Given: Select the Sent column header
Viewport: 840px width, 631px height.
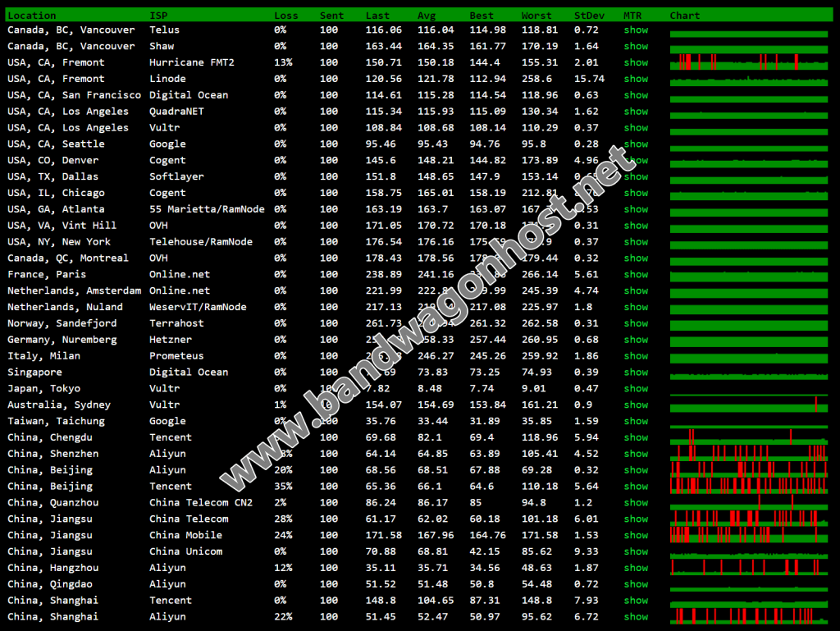Looking at the screenshot, I should pos(331,16).
